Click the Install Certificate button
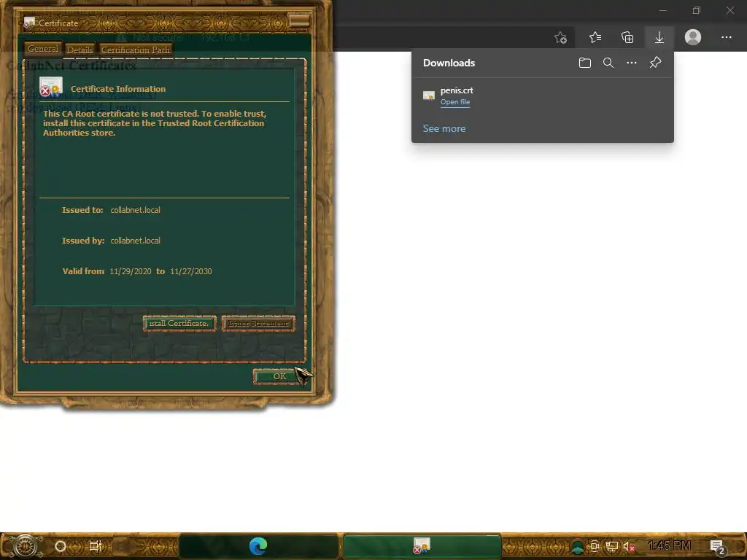The image size is (747, 560). [x=179, y=323]
